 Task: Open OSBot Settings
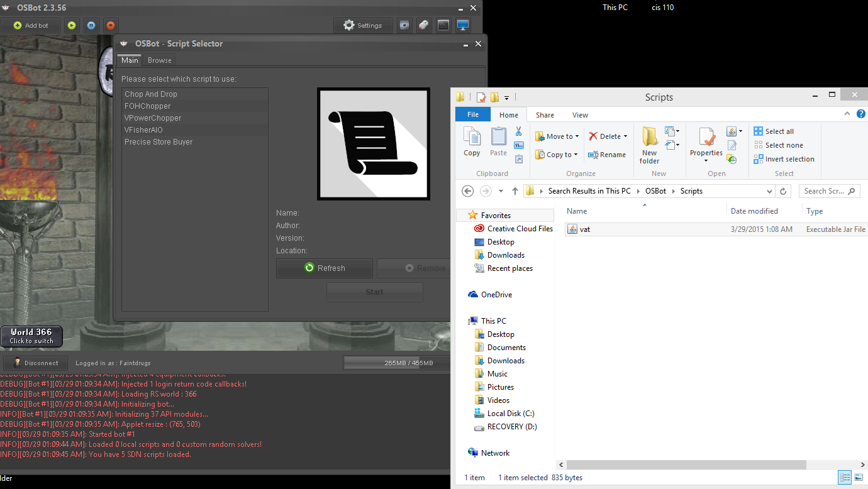tap(363, 25)
